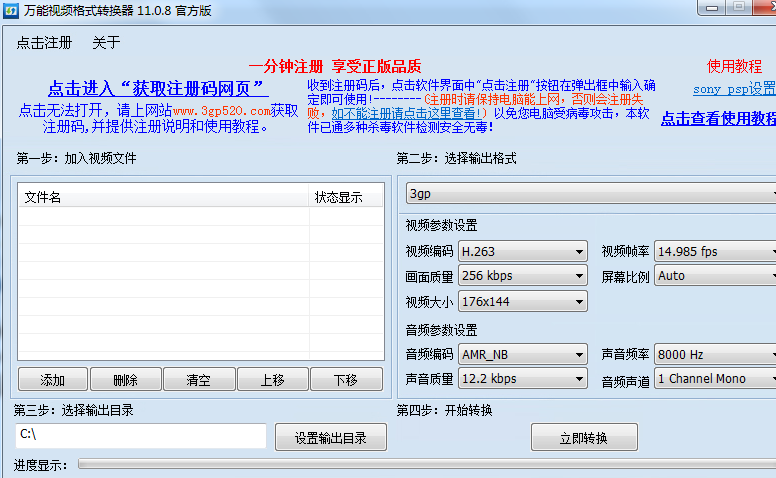Click the 设置输出目录 button

[331, 437]
